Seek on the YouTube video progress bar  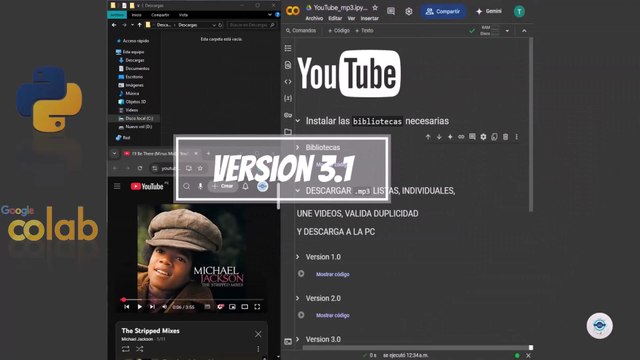[191, 300]
